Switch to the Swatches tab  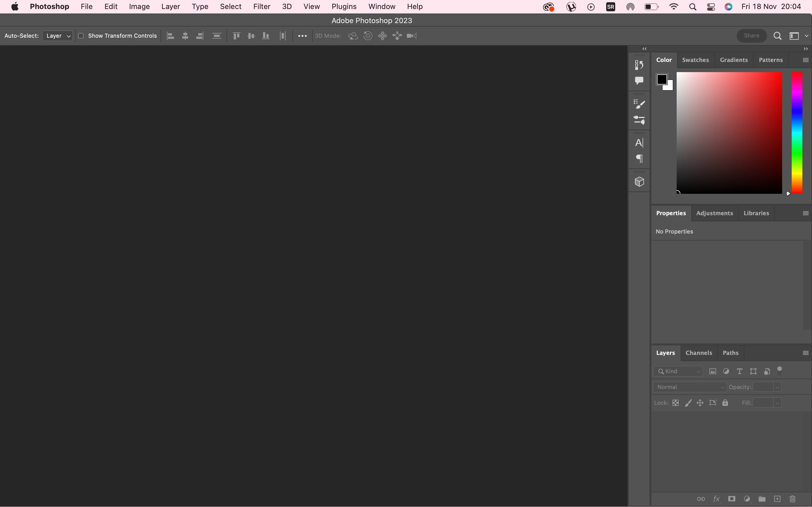[695, 60]
